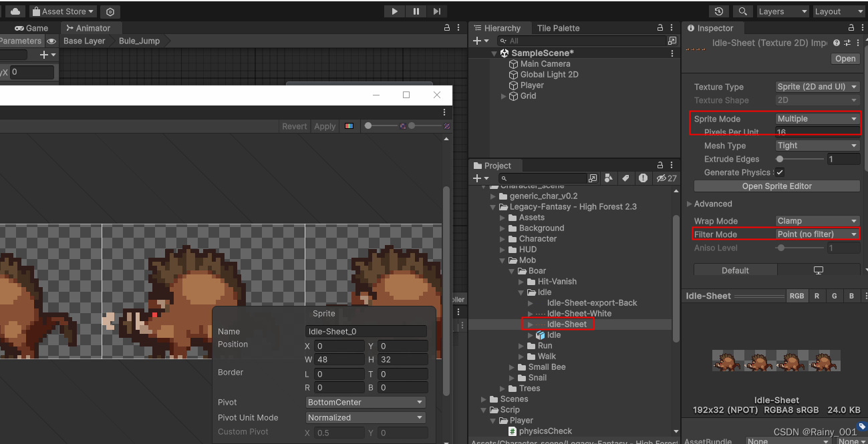Toggle the Hierarchy panel lock icon
The width and height of the screenshot is (868, 444).
pos(660,28)
